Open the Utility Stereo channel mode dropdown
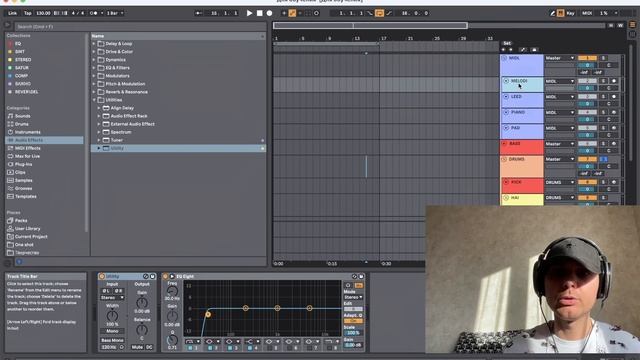The image size is (640, 360). tap(112, 298)
